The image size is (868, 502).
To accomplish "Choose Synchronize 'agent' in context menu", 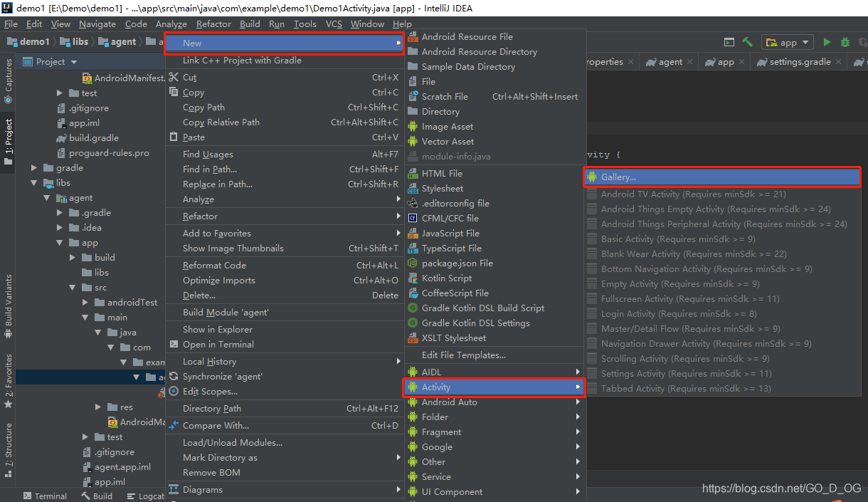I will pos(285,376).
